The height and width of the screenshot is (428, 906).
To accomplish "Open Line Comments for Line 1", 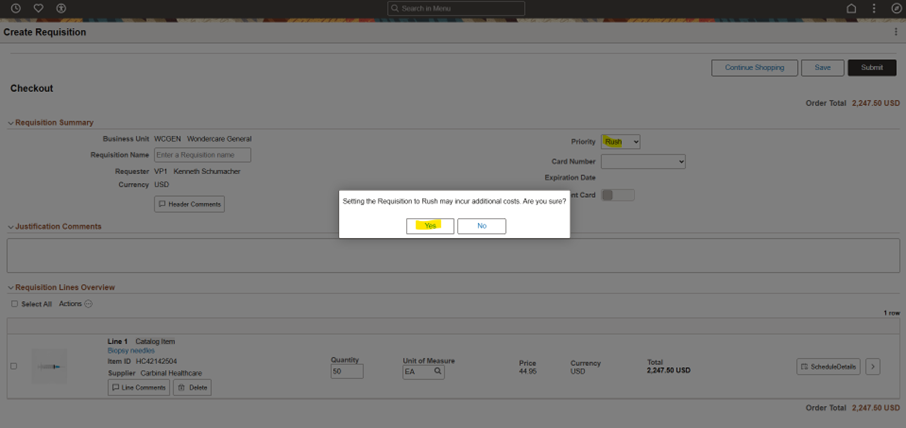I will click(x=139, y=388).
